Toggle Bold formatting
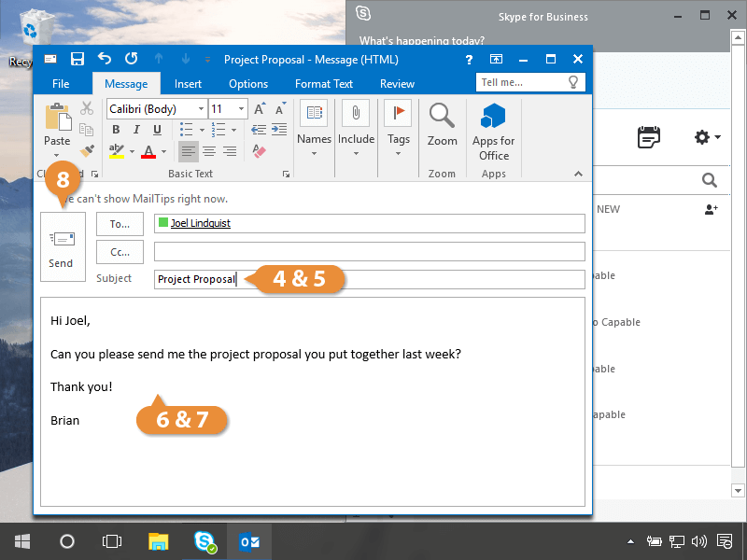Image resolution: width=747 pixels, height=560 pixels. [x=116, y=131]
